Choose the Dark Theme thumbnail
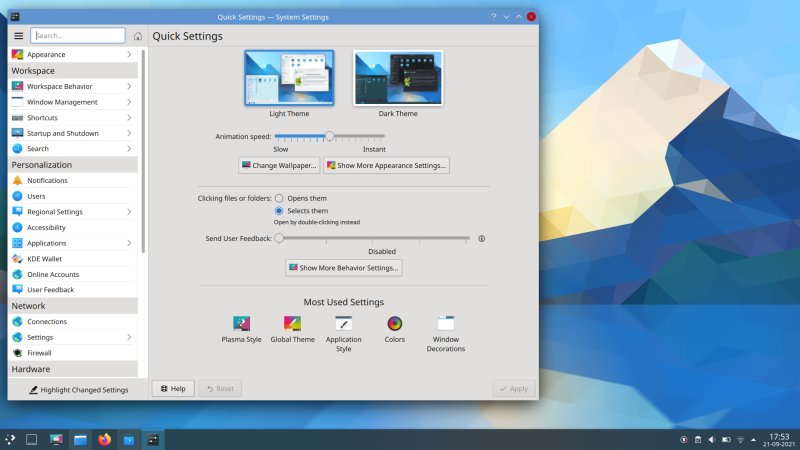 tap(398, 78)
